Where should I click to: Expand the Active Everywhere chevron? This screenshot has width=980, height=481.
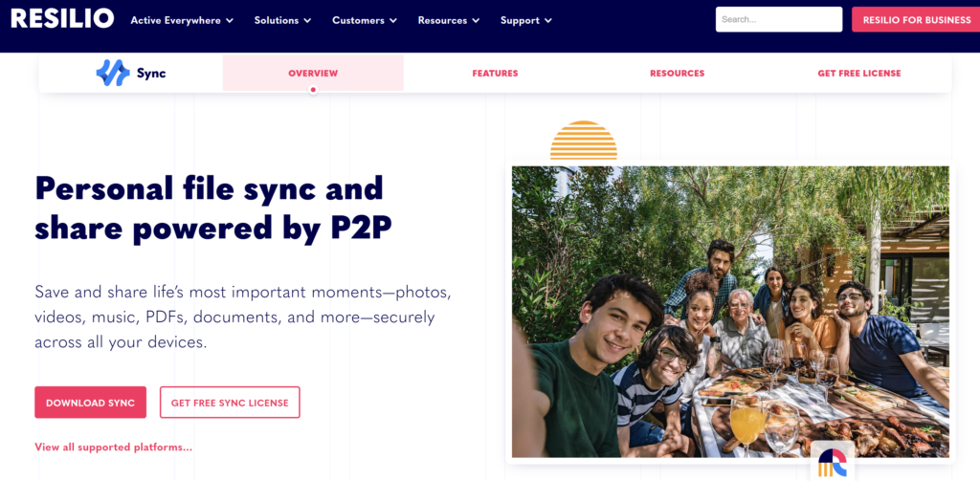pos(230,21)
